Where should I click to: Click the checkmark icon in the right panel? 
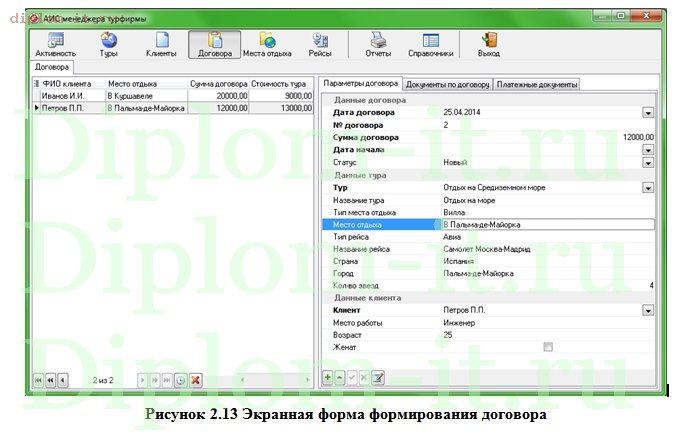click(352, 378)
